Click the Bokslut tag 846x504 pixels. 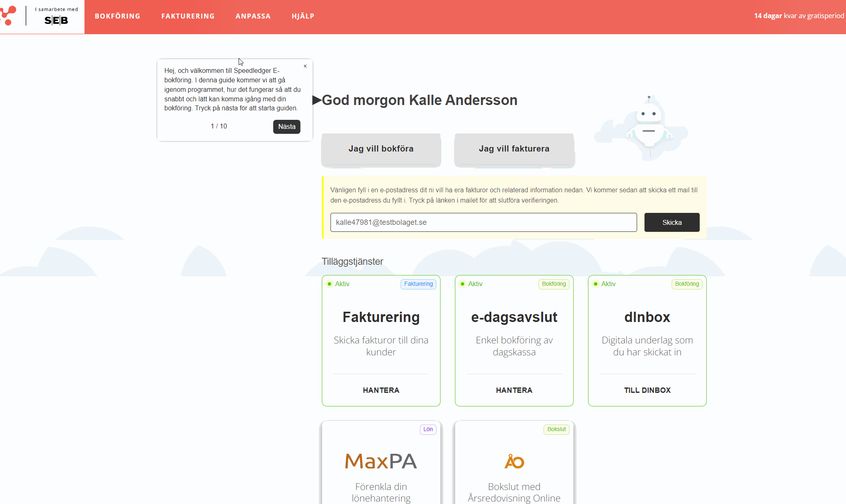[557, 429]
